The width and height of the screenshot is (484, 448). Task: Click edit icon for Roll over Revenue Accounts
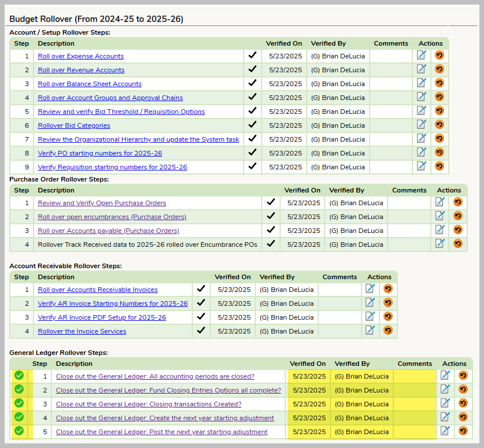click(x=422, y=69)
